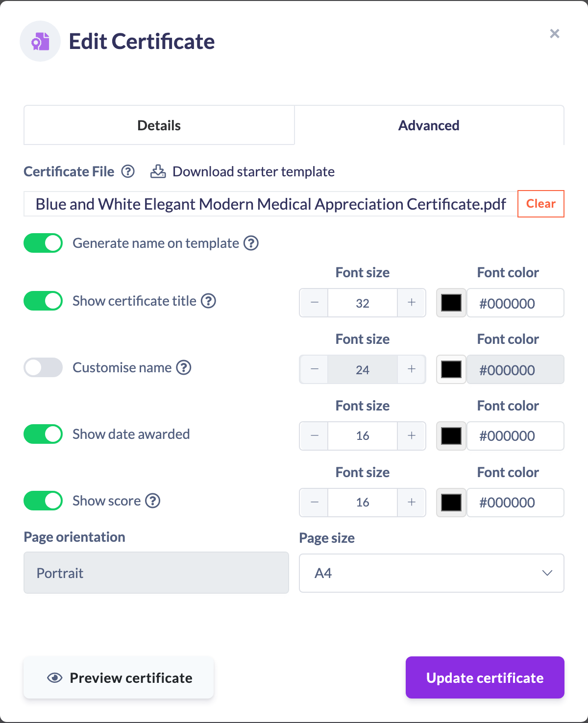Click the Update certificate button
This screenshot has height=723, width=588.
[485, 677]
